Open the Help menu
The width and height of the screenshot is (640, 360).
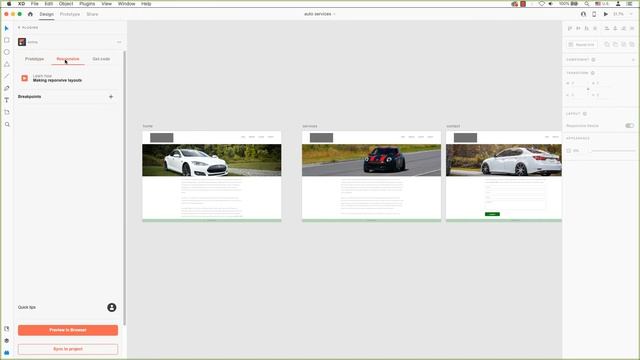(146, 4)
